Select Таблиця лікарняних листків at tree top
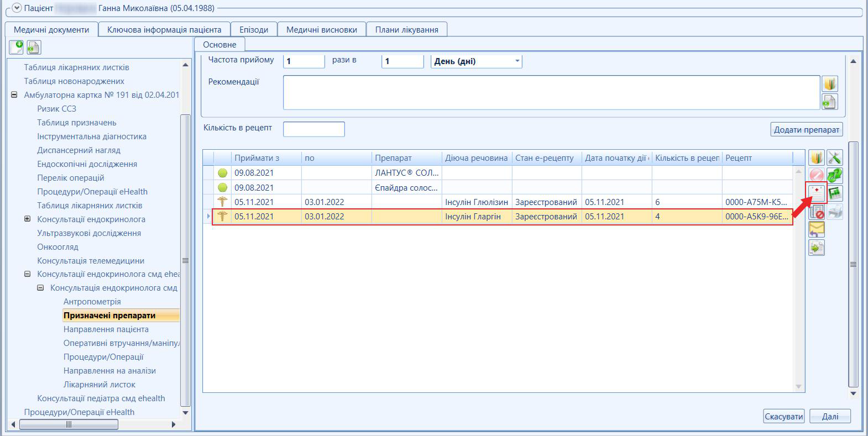Image resolution: width=868 pixels, height=436 pixels. point(76,67)
